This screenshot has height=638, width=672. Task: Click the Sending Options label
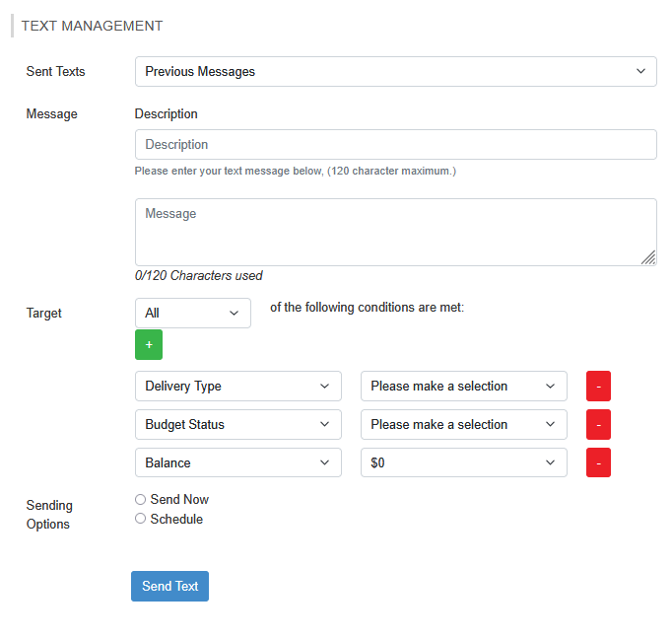[49, 515]
